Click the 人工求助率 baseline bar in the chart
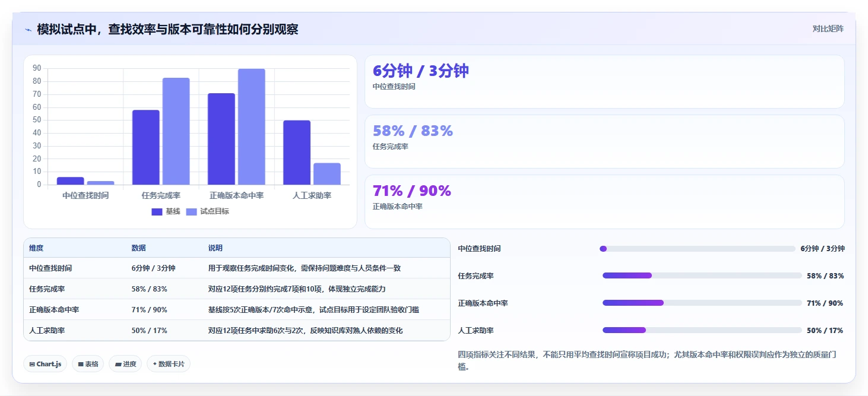868x396 pixels. pos(297,153)
